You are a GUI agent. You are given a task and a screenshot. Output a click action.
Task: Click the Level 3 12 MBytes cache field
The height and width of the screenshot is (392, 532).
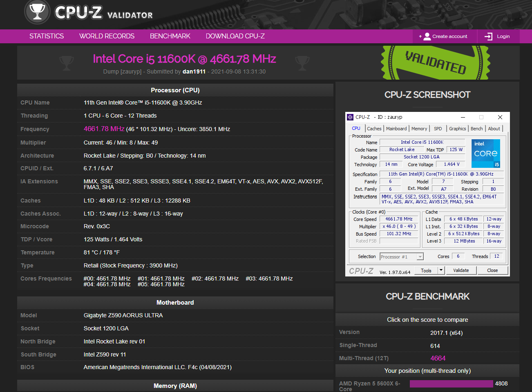[464, 241]
